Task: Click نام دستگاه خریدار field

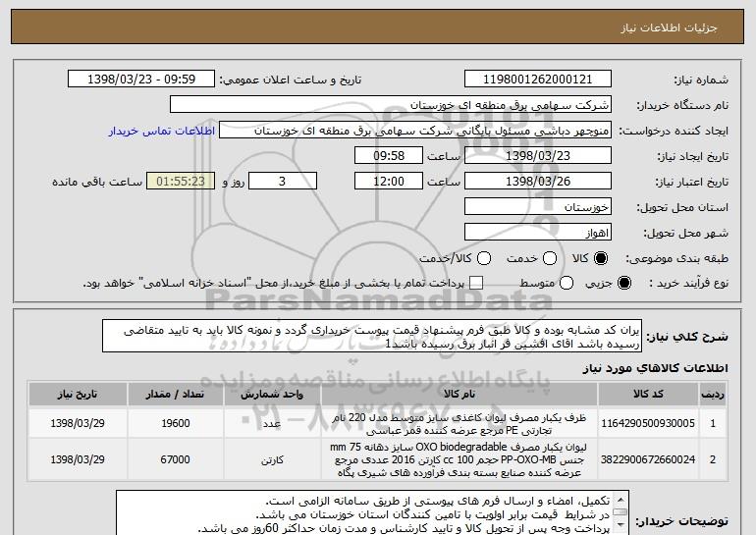Action: pyautogui.click(x=391, y=105)
